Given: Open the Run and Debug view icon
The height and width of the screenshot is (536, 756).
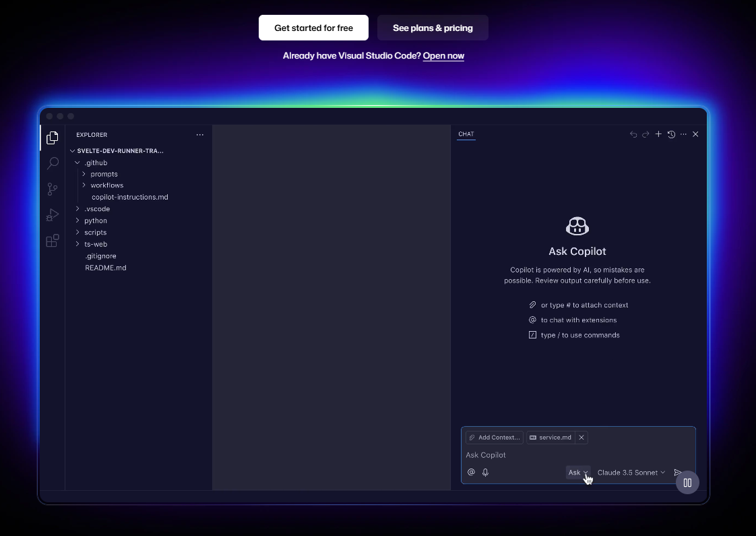Looking at the screenshot, I should tap(53, 214).
